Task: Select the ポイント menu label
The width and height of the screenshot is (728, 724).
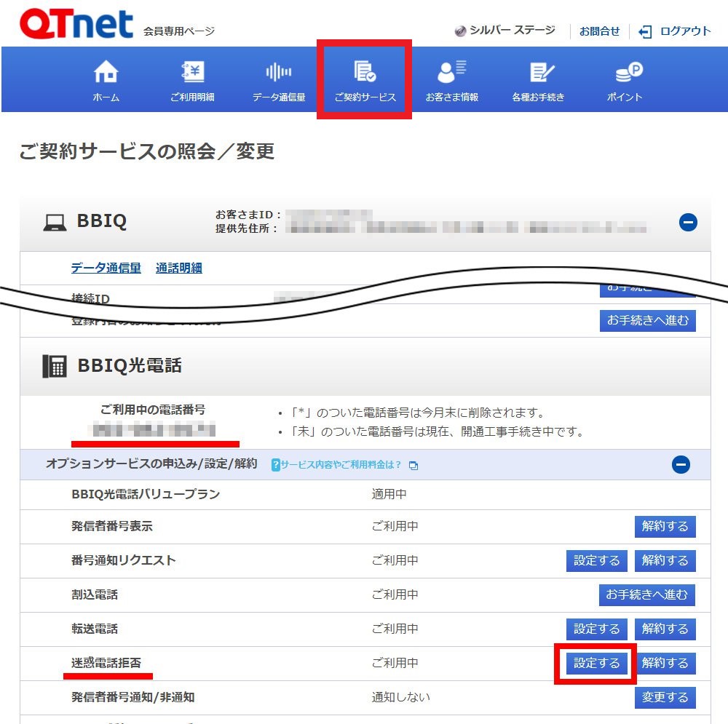Action: click(625, 97)
